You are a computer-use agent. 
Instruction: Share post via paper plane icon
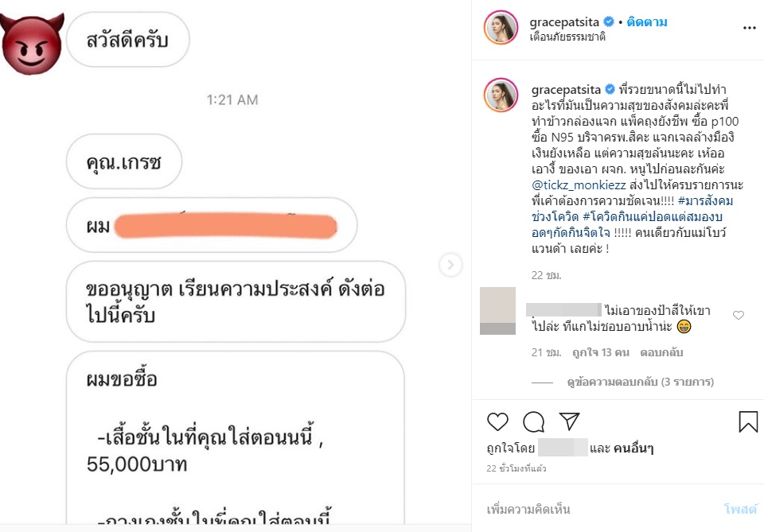tap(569, 421)
